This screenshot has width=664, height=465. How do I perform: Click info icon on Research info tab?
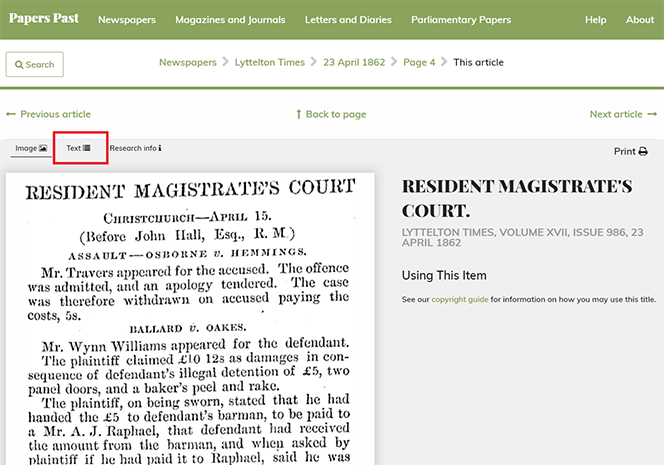pyautogui.click(x=160, y=148)
